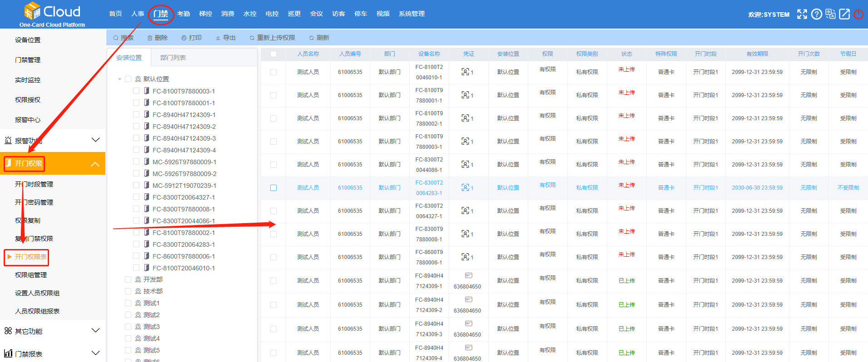Open the help question mark icon
The width and height of the screenshot is (868, 362).
(816, 14)
